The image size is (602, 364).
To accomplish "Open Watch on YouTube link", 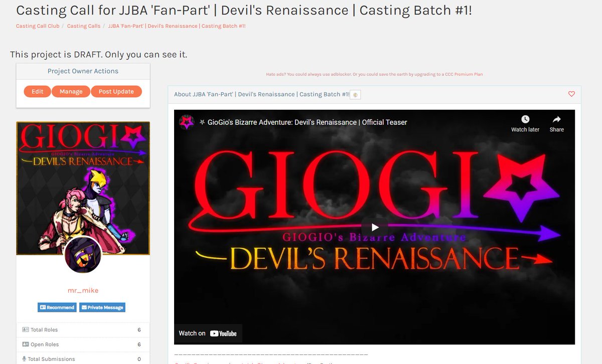I will pyautogui.click(x=208, y=333).
